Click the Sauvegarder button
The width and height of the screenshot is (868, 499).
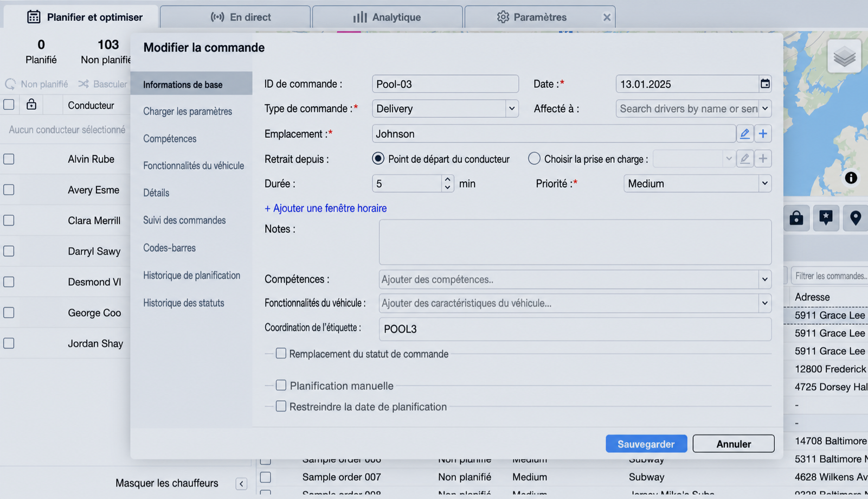(646, 444)
